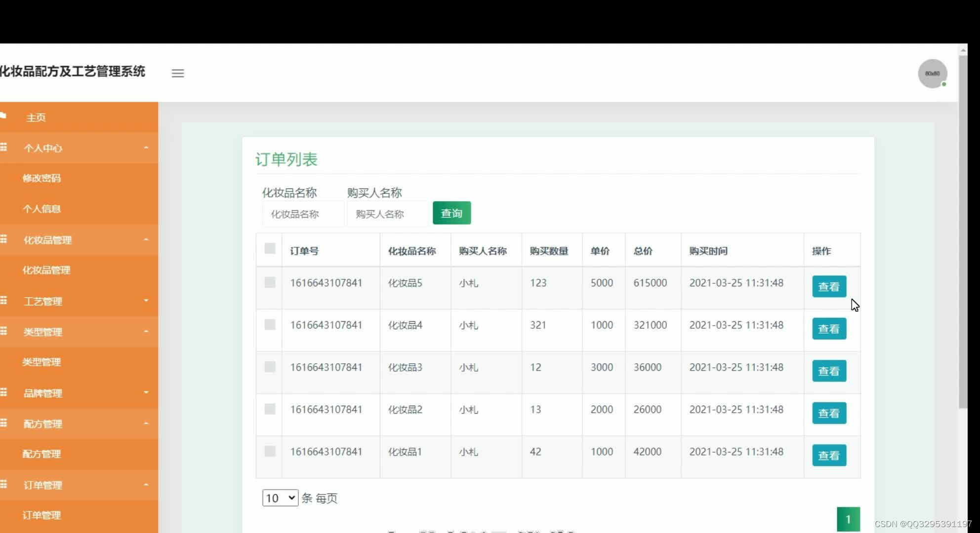Select page 1 in the pagination
The width and height of the screenshot is (980, 533).
pyautogui.click(x=848, y=519)
